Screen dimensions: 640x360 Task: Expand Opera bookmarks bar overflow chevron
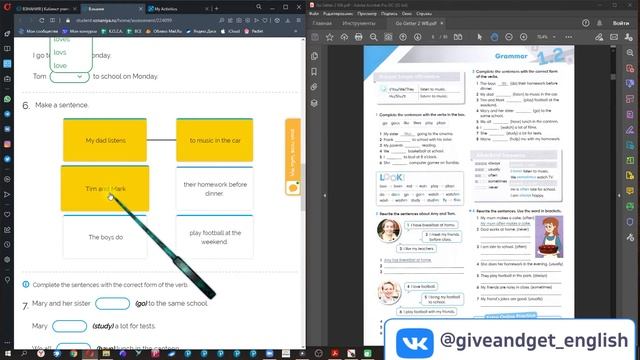296,31
